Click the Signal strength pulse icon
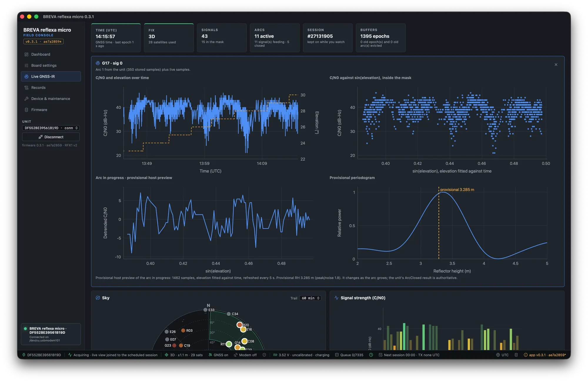Viewport: 588px width, 382px height. [336, 298]
